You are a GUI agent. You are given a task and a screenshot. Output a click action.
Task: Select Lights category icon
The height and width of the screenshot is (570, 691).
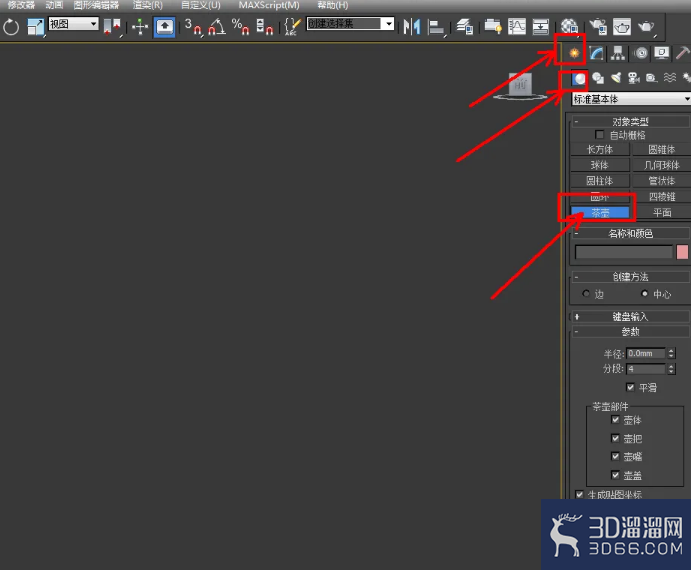tap(616, 78)
